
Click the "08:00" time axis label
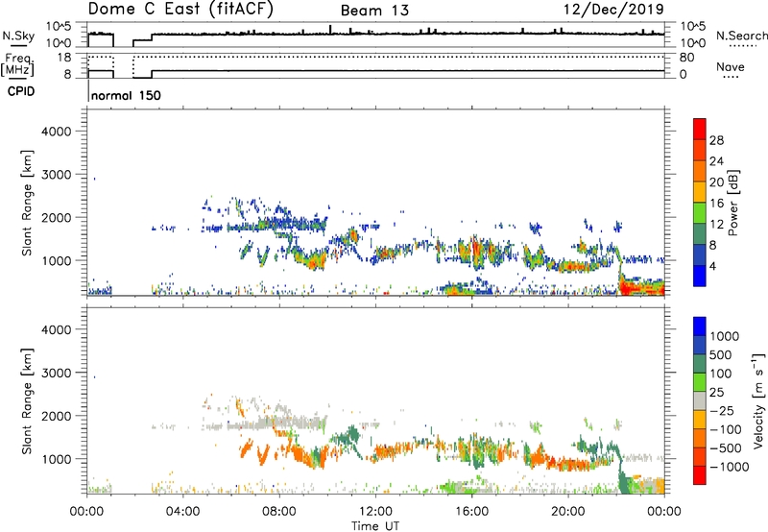click(279, 512)
